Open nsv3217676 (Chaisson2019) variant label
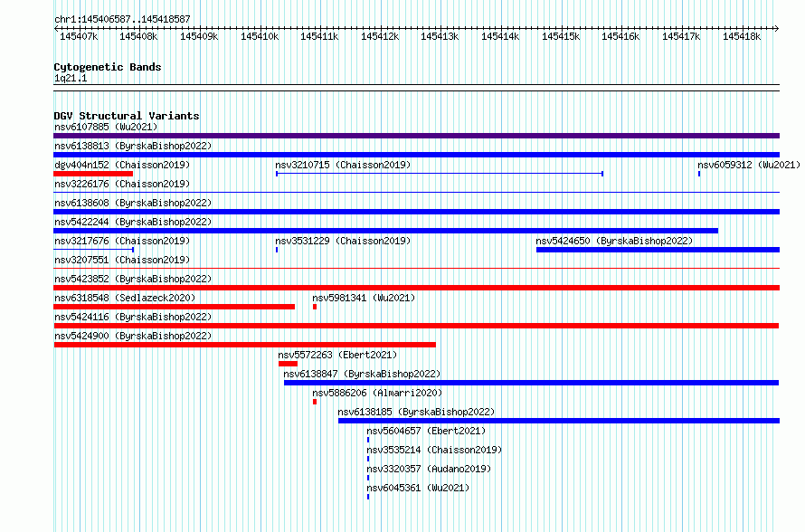The height and width of the screenshot is (532, 805). 122,241
